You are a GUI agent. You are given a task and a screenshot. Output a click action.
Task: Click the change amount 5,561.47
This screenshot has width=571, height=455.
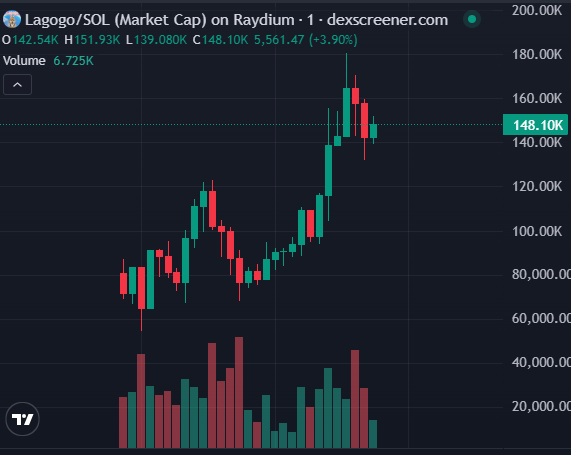[x=279, y=40]
